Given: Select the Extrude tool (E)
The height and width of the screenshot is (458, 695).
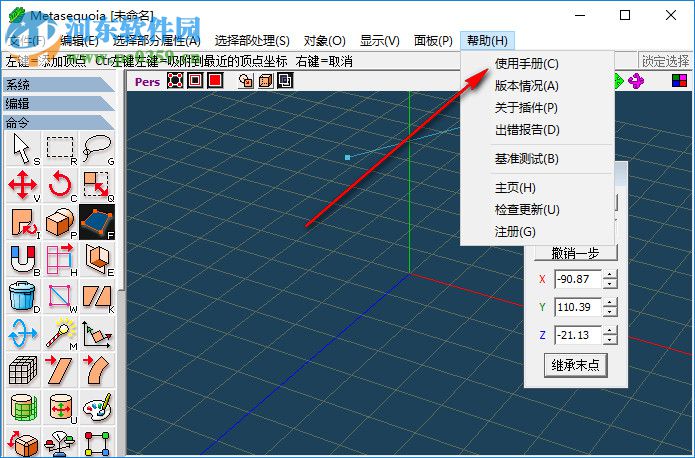Looking at the screenshot, I should pos(97,259).
